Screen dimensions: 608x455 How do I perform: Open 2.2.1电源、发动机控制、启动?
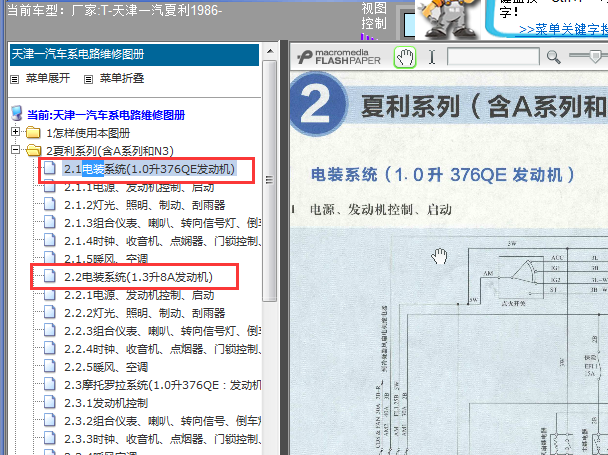[139, 295]
